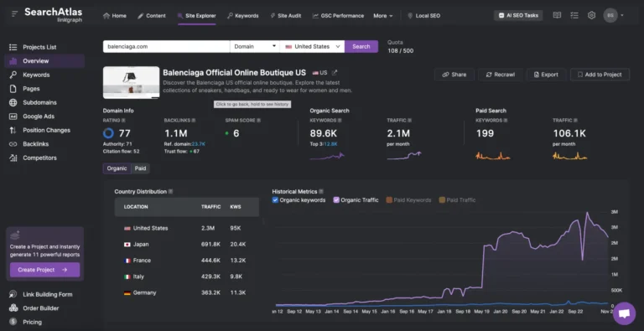Collapse sidebar with the hamburger menu icon

tap(15, 14)
